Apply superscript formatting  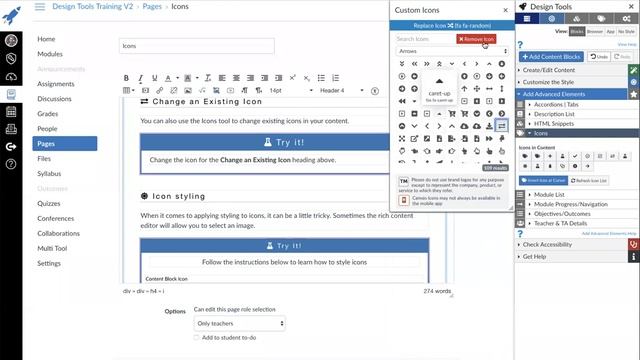(x=293, y=78)
